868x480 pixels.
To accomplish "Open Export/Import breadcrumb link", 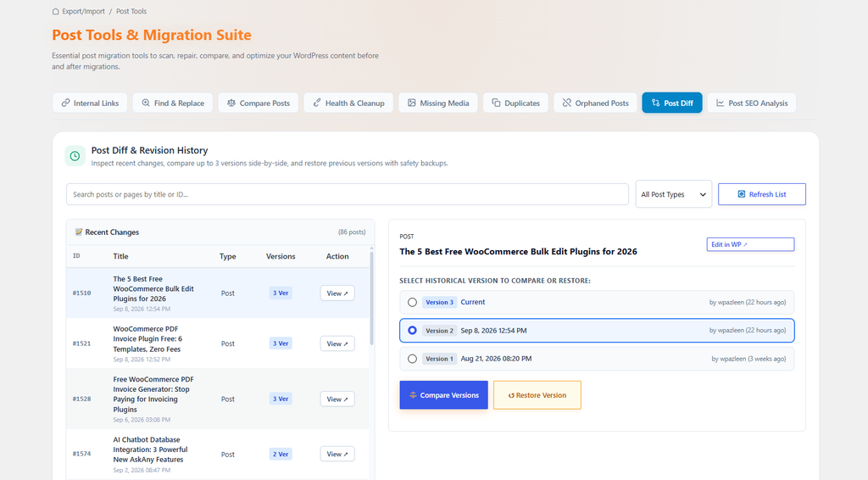I will (83, 11).
